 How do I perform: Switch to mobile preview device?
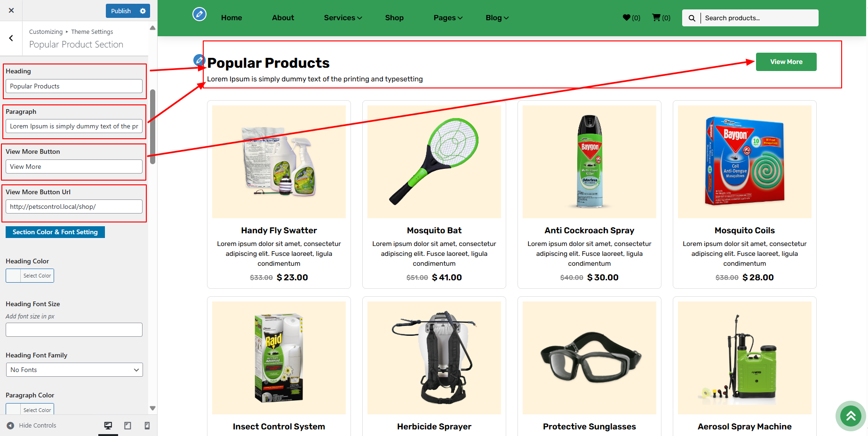[147, 425]
